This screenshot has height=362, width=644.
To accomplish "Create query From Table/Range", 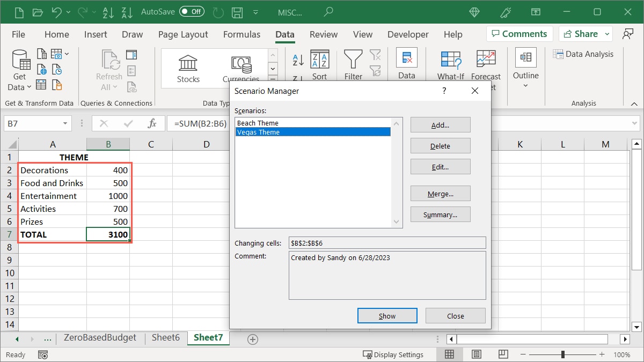I will (42, 84).
